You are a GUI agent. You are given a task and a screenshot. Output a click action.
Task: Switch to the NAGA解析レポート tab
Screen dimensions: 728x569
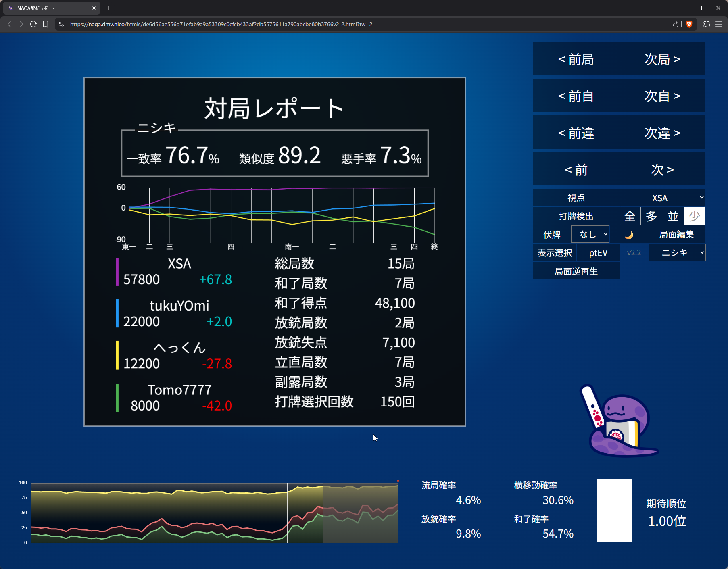48,8
